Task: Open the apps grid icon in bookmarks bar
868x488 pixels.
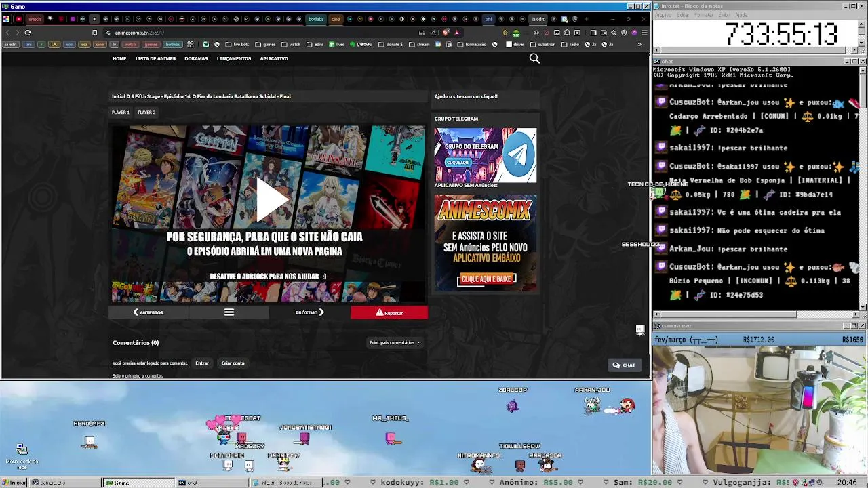Action: point(191,45)
